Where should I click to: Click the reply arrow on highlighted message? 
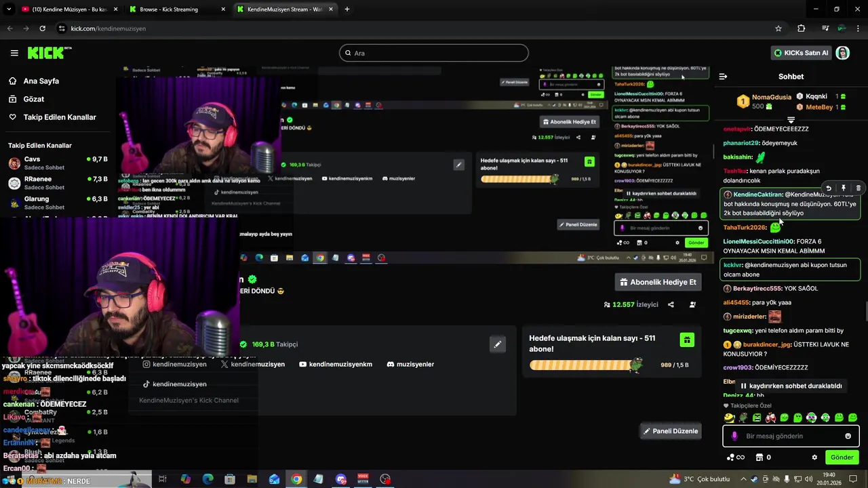829,188
